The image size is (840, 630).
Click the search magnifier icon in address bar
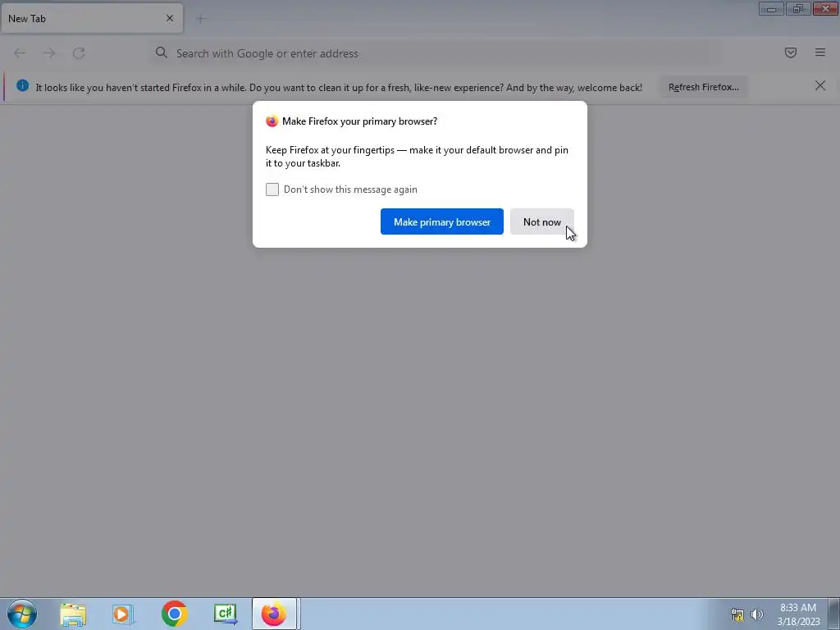click(162, 52)
